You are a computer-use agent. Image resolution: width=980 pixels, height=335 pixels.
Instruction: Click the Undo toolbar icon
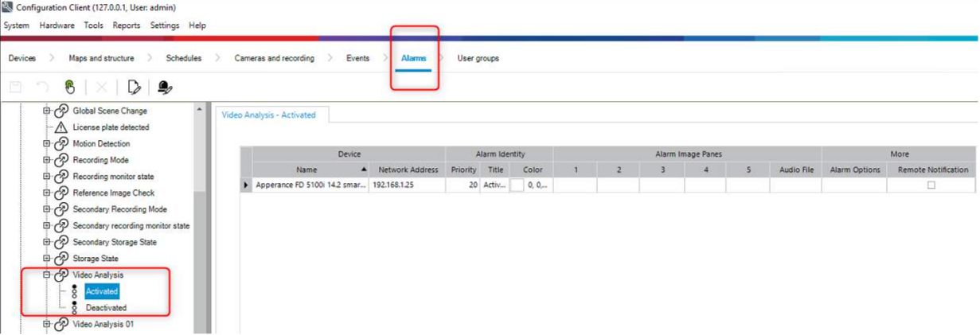(42, 88)
